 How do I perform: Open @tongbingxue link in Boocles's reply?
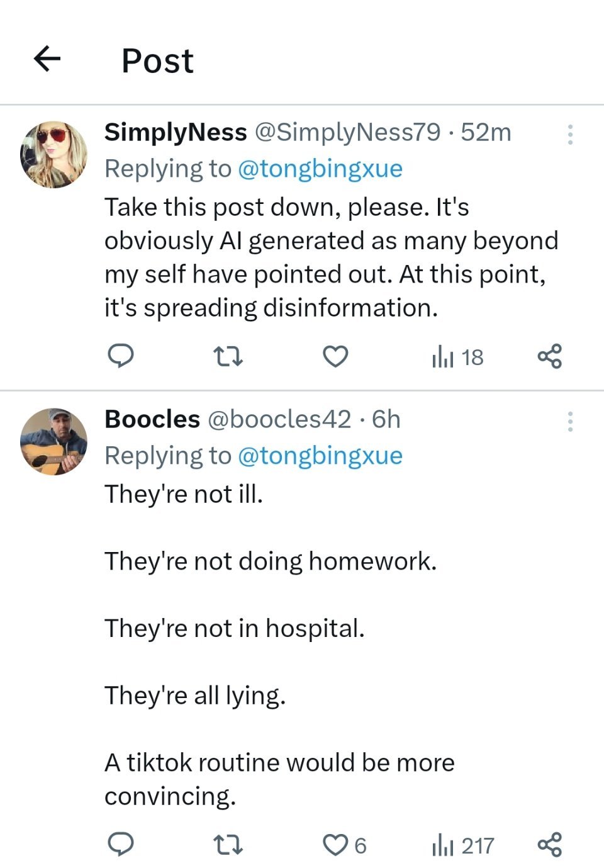pyautogui.click(x=320, y=456)
